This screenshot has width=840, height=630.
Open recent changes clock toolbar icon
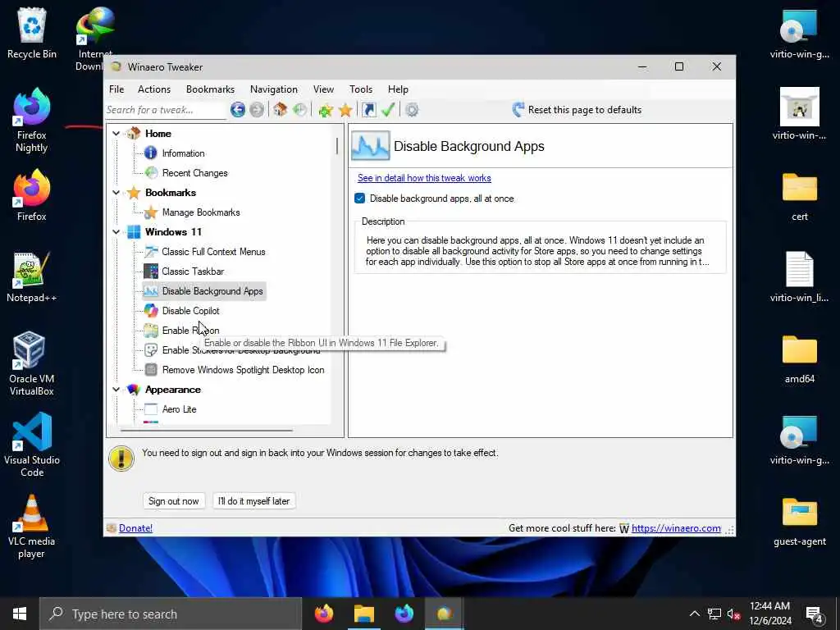(x=300, y=110)
